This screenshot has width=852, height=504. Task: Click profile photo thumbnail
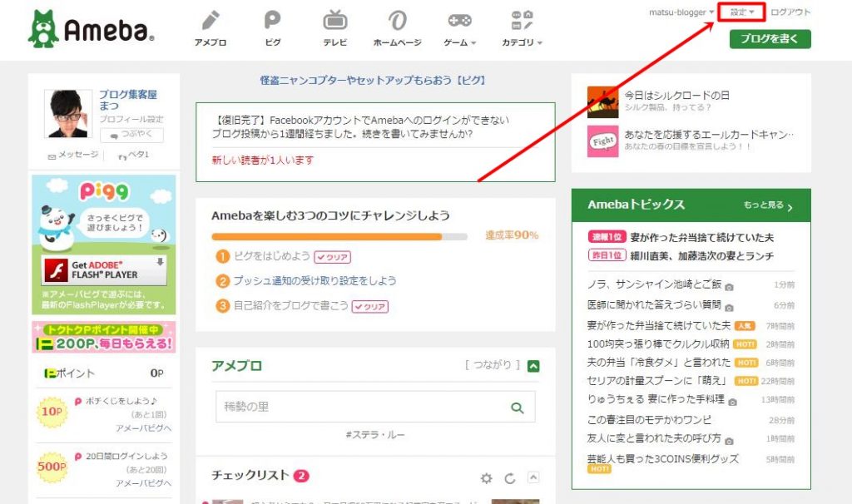tap(68, 113)
